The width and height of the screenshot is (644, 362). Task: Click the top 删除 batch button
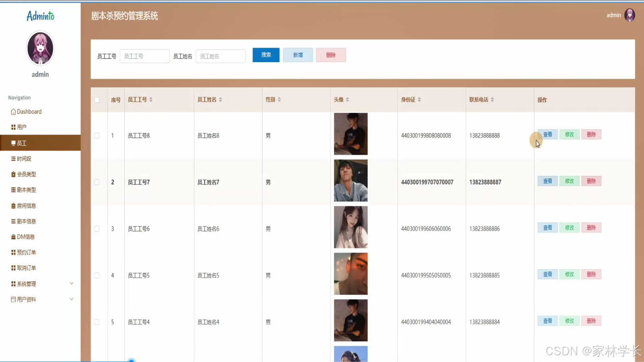click(x=331, y=55)
